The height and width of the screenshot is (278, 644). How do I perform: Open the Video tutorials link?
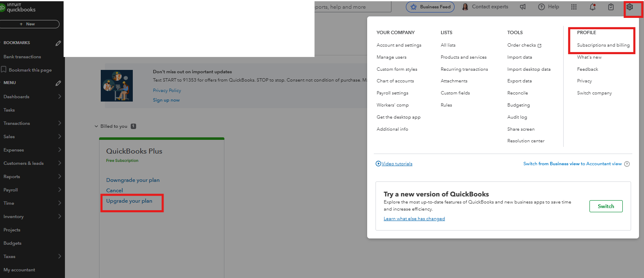[x=397, y=164]
